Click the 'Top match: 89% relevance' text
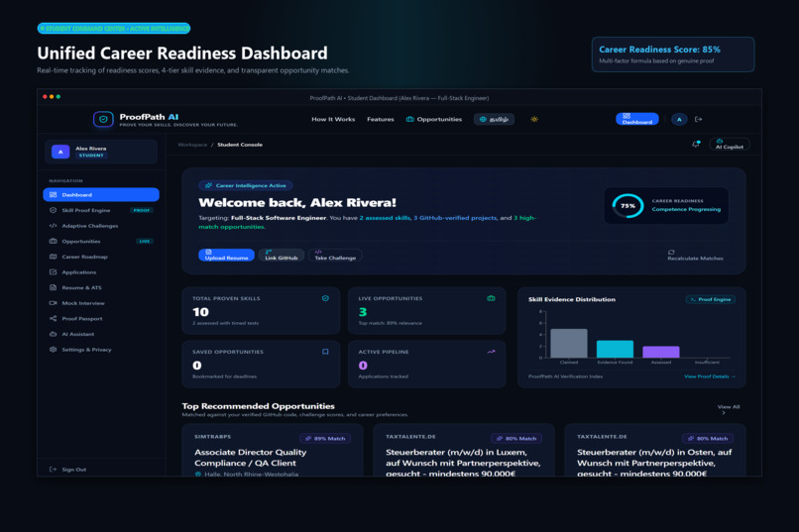Image resolution: width=799 pixels, height=532 pixels. pos(390,323)
